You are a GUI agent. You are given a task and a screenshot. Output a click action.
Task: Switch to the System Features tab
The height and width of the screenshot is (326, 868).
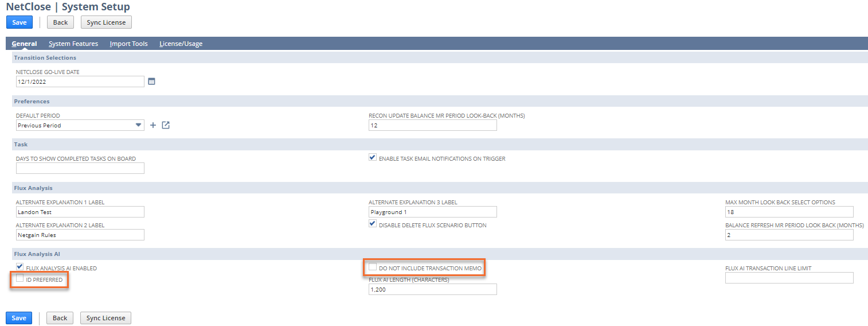[73, 44]
